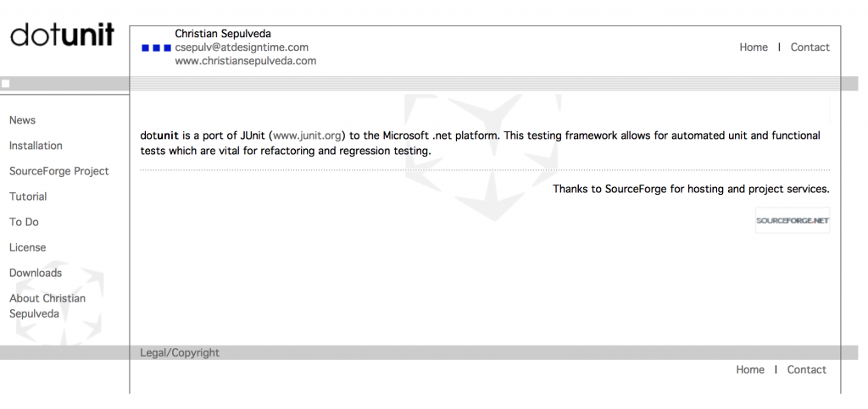Click Home in the footer
This screenshot has height=409, width=868.
(750, 370)
